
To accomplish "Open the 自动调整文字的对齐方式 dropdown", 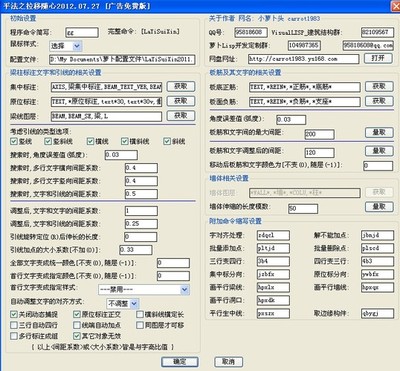I will click(122, 303).
